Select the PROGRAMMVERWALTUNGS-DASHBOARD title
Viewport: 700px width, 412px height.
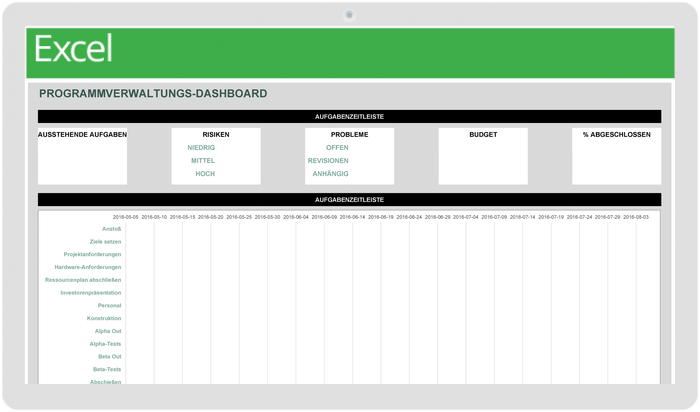153,93
